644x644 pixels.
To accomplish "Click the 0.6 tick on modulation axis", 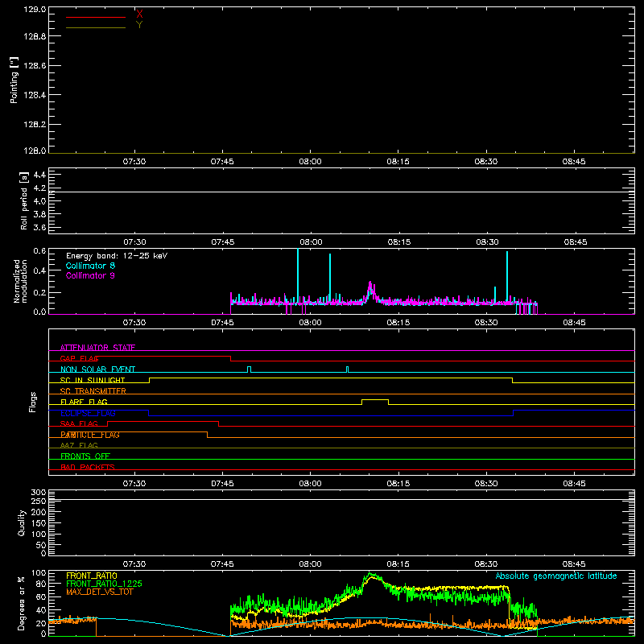I will 39,250.
